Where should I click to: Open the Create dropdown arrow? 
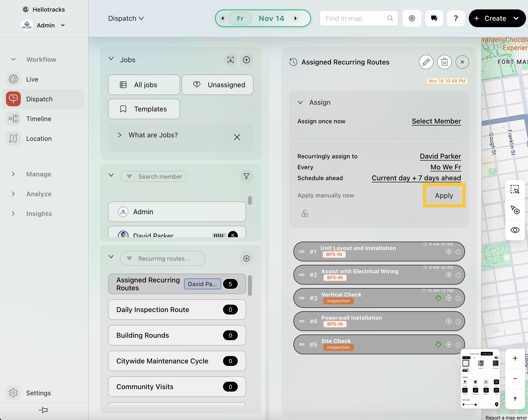(516, 18)
